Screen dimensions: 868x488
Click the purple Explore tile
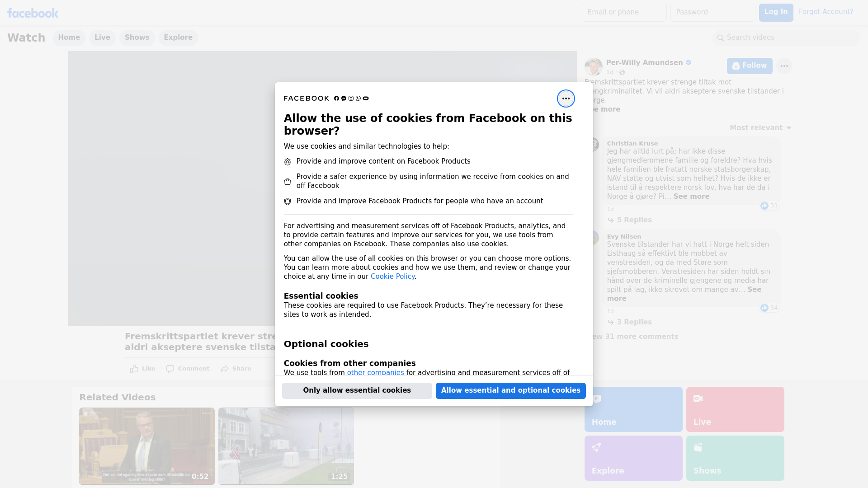tap(633, 458)
